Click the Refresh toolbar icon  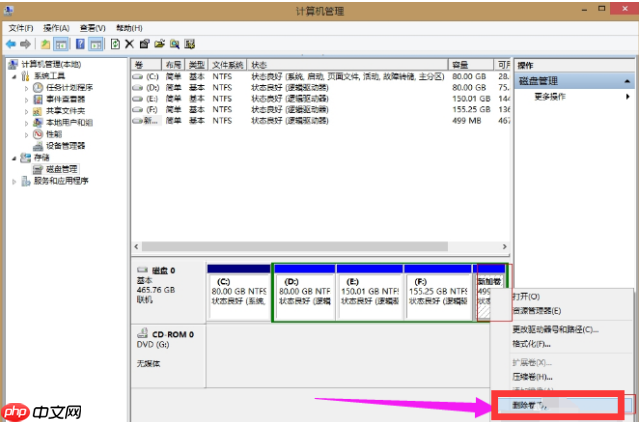[x=115, y=44]
